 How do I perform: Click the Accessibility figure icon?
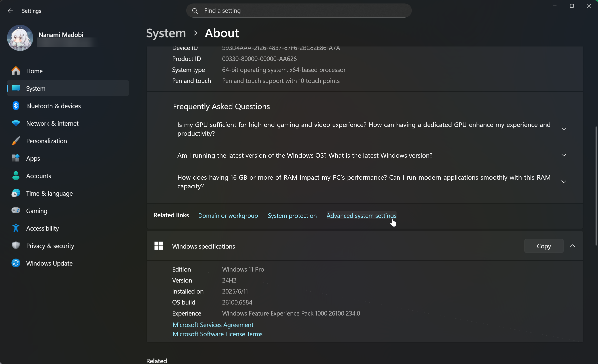click(16, 228)
